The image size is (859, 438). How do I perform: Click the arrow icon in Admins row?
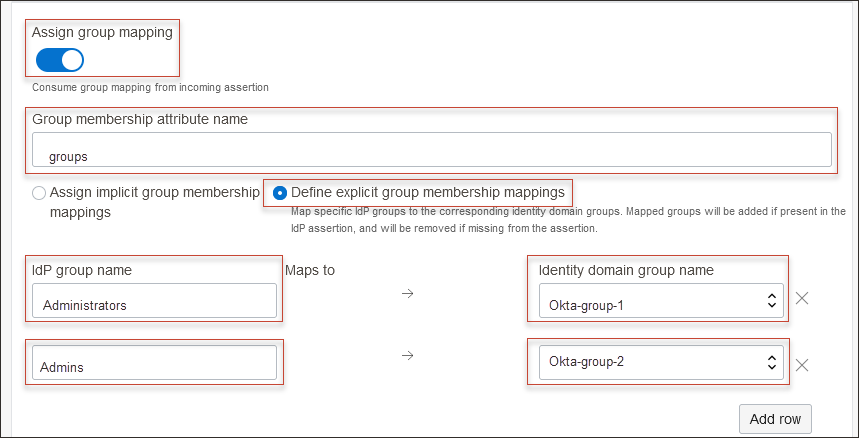tap(407, 354)
